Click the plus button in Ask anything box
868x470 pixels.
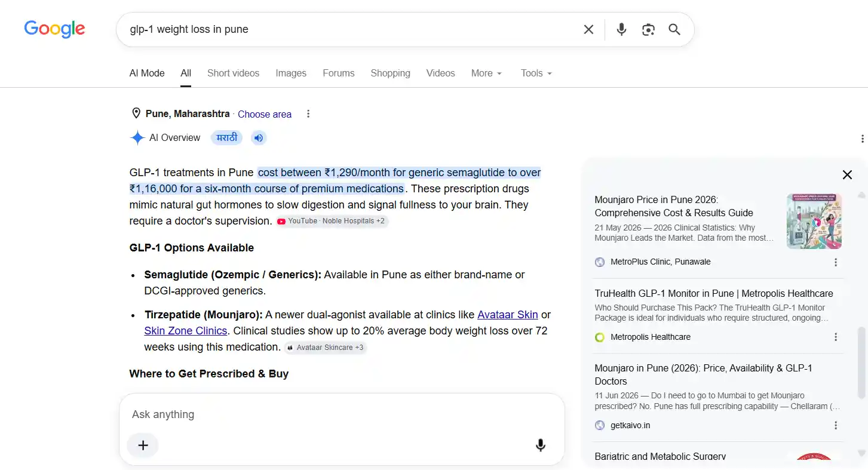pos(143,445)
